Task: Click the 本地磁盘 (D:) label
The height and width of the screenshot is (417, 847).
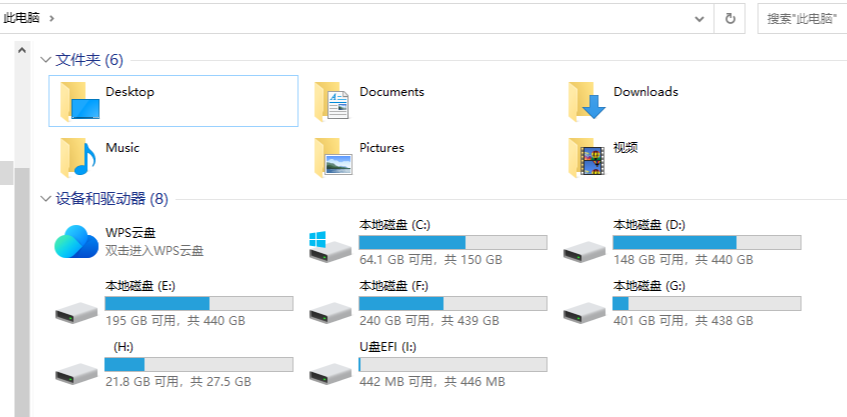Action: tap(649, 225)
